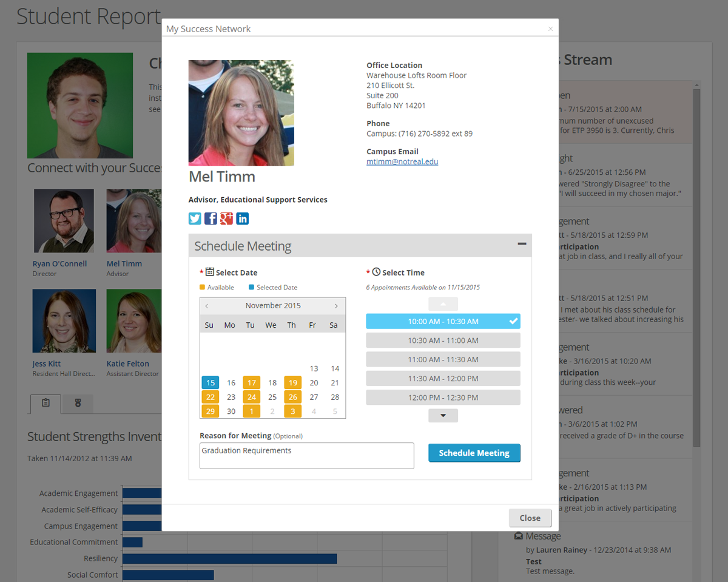Advance calendar to the next month
Screen dimensions: 728x582
(336, 305)
